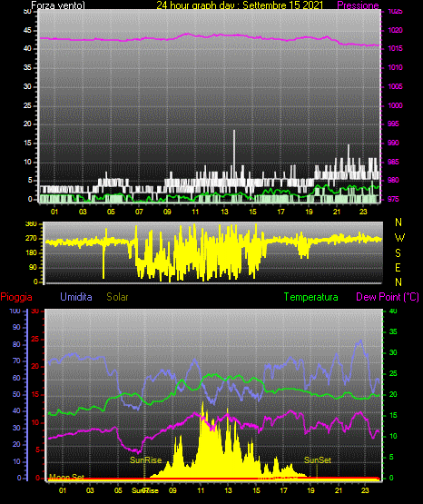Select the magenta 'Dew Point (°C)' legend label
Viewport: 423px width, 504px height.
click(x=388, y=297)
